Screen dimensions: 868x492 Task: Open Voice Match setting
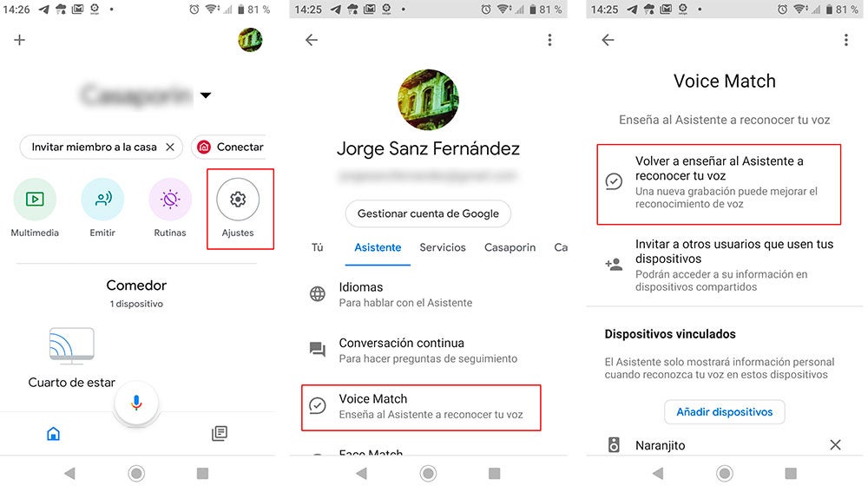(x=421, y=407)
